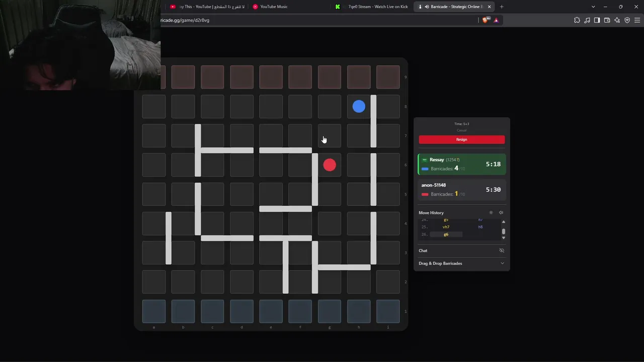Click board square h7
644x362 pixels.
click(359, 136)
